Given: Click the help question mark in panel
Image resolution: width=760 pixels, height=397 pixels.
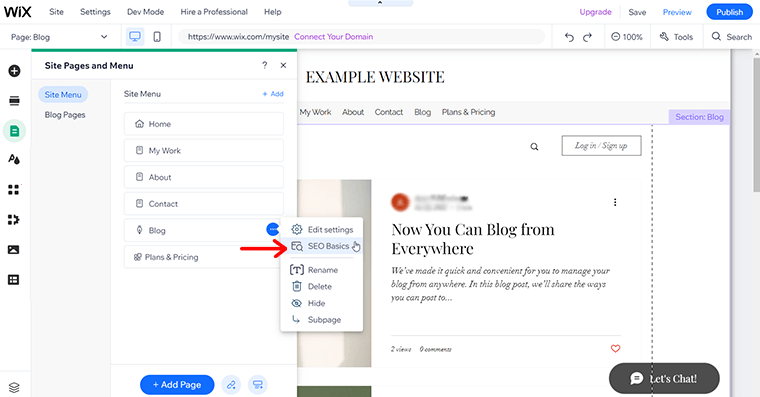Looking at the screenshot, I should coord(265,65).
